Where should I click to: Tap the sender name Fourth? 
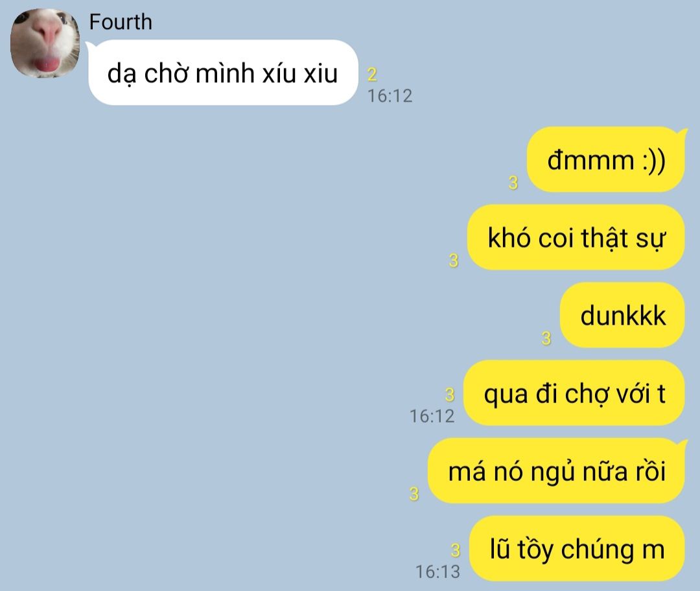point(121,22)
